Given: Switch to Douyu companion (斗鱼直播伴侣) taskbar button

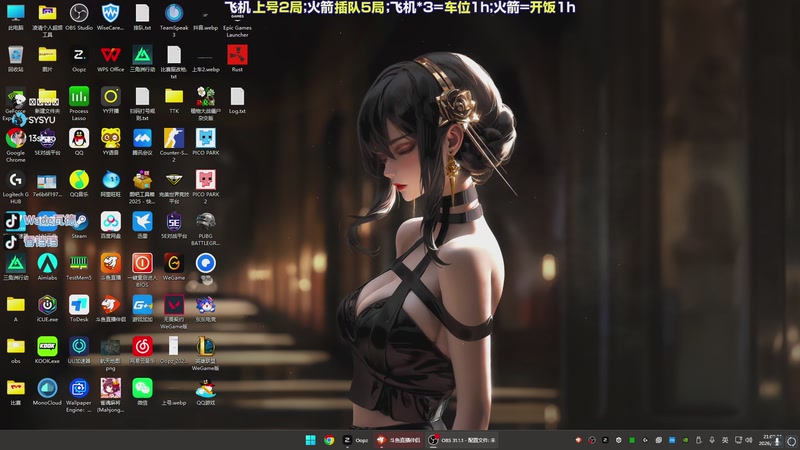Looking at the screenshot, I should (x=398, y=440).
